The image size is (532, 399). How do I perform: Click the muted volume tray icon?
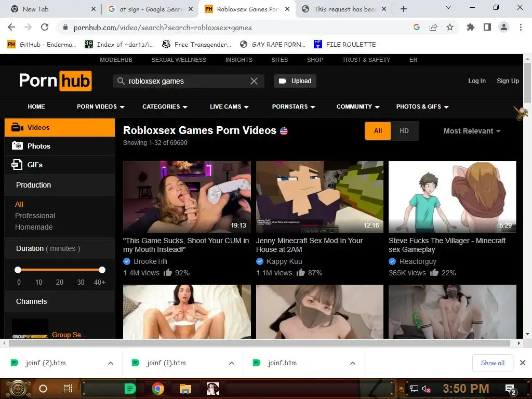[426, 389]
